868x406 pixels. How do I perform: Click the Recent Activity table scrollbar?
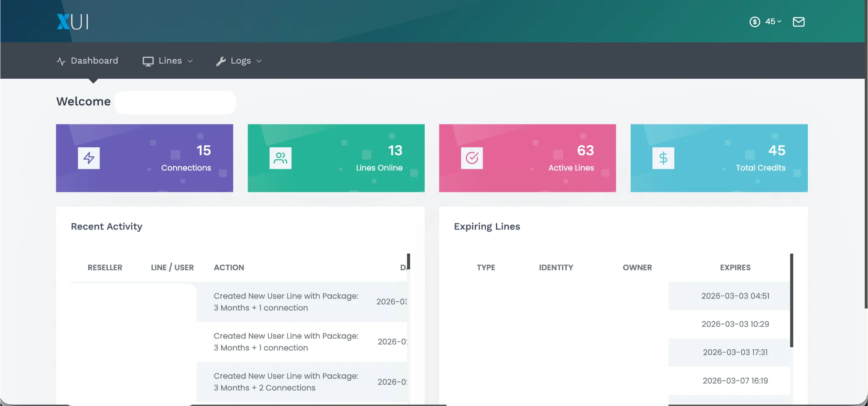(x=409, y=261)
